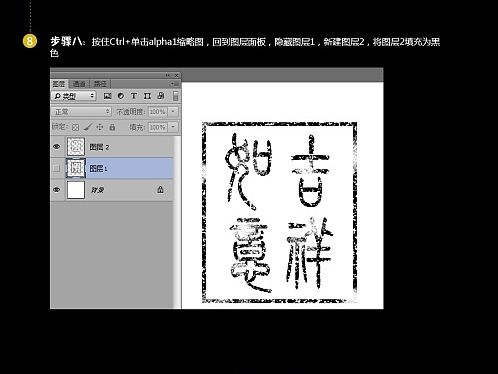The image size is (498, 374).
Task: Open the opacity slider arrow
Action: (x=173, y=112)
